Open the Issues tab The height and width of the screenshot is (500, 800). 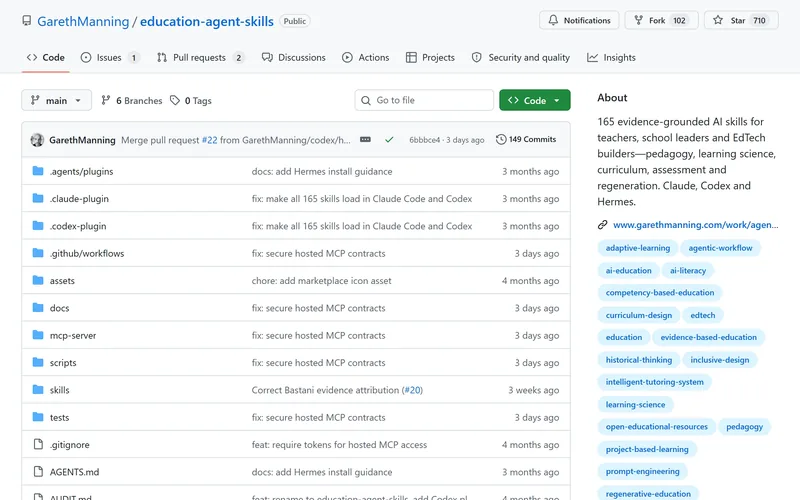(109, 58)
